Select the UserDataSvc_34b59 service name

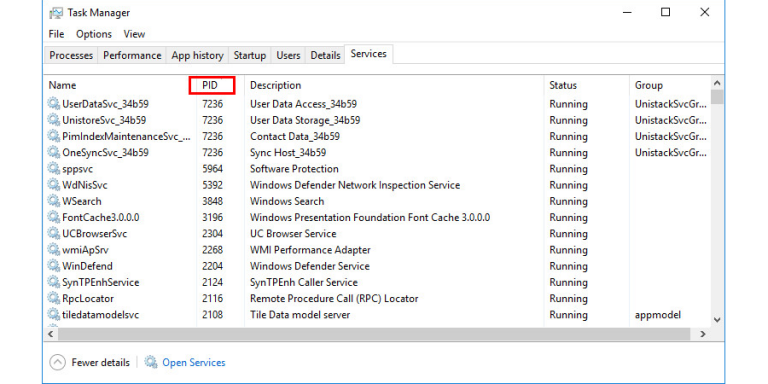(105, 104)
